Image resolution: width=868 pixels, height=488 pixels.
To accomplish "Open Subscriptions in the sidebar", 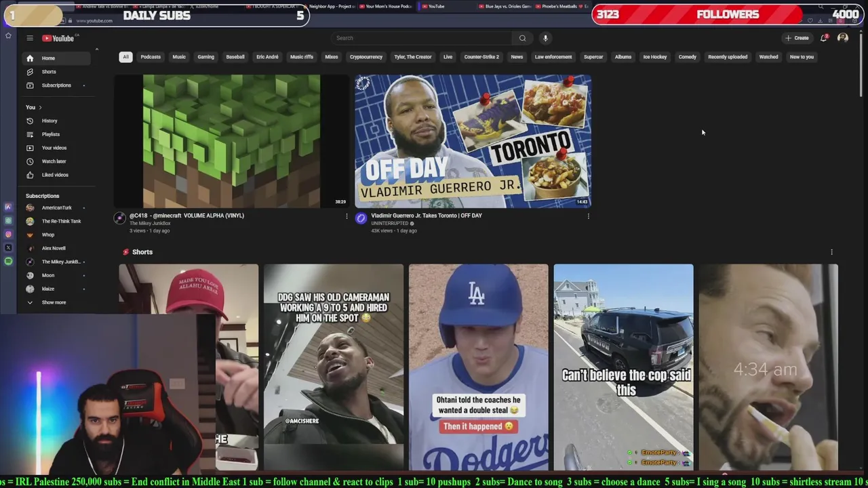I will tap(57, 85).
